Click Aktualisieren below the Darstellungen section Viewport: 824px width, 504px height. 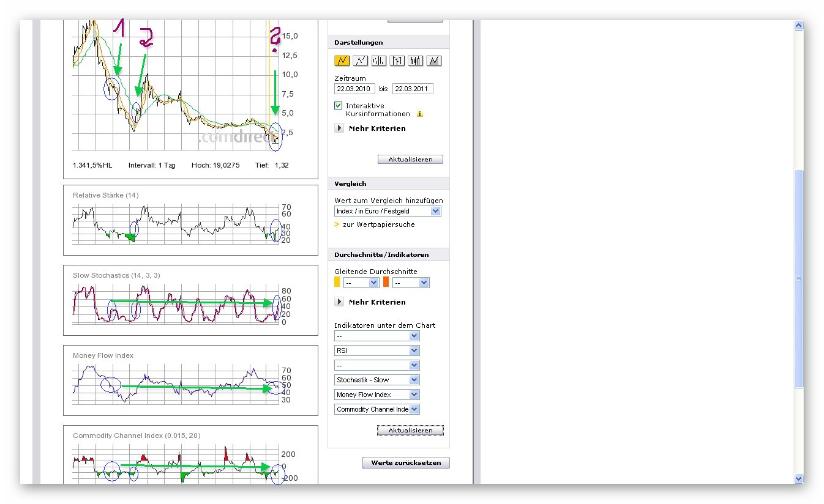pos(410,160)
